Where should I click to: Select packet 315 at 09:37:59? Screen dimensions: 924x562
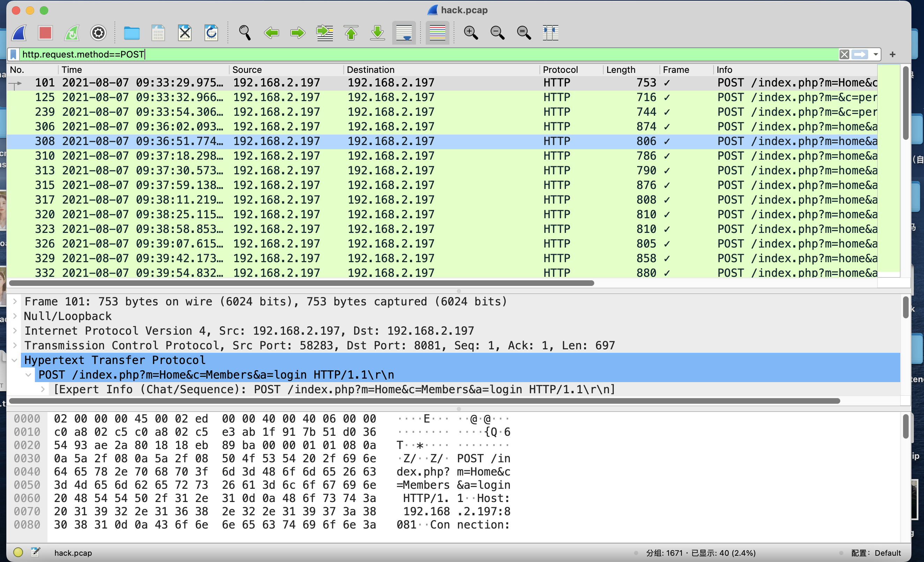(442, 185)
